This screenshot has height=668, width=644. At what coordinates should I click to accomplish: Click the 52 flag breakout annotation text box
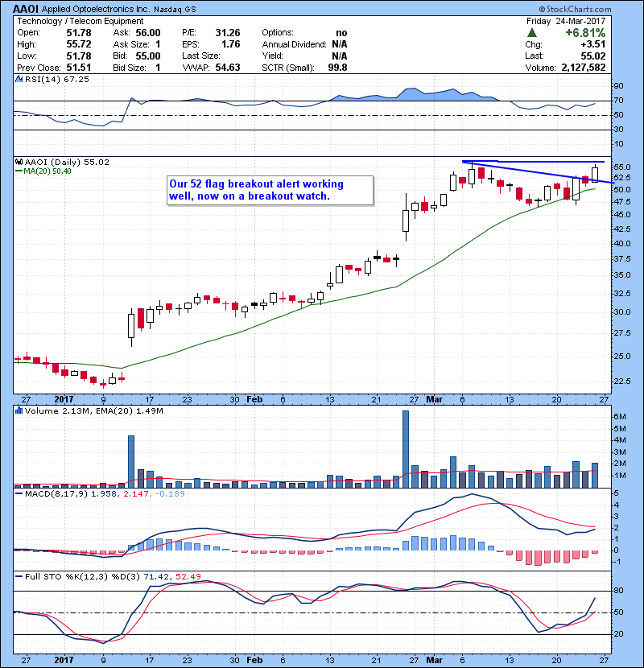pos(270,191)
